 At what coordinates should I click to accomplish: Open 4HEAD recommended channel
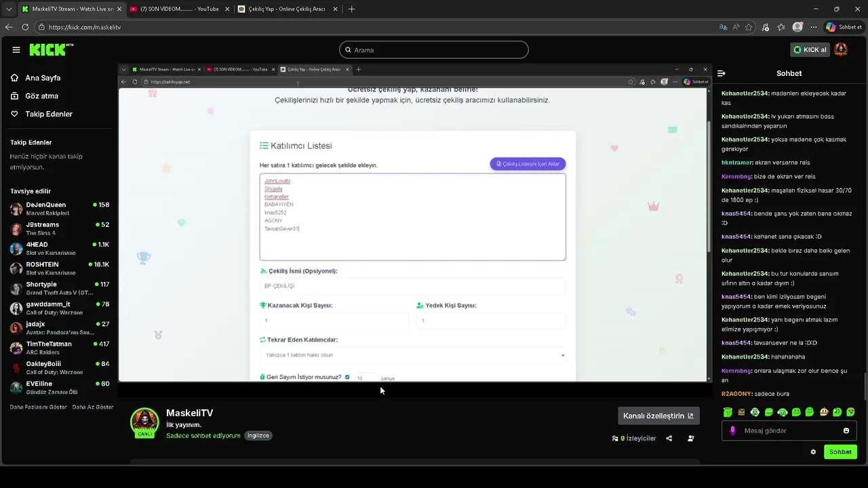(x=60, y=248)
